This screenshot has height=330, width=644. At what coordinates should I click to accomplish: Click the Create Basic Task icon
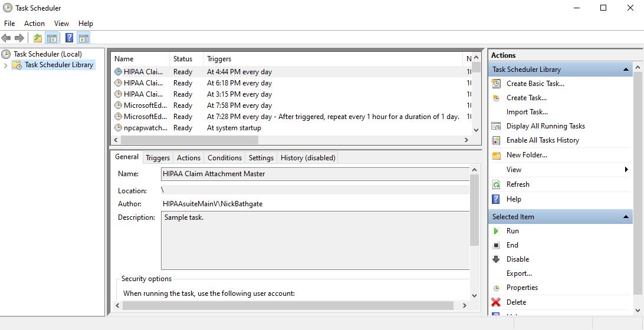pos(496,84)
